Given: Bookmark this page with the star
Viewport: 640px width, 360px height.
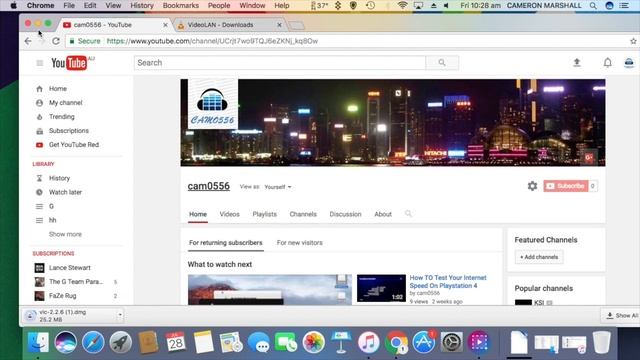Looking at the screenshot, I should (633, 41).
